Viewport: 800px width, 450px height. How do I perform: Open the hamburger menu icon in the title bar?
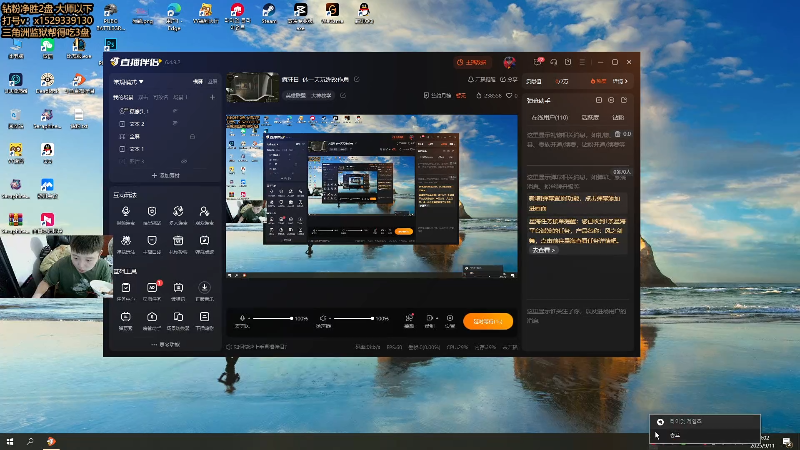582,62
